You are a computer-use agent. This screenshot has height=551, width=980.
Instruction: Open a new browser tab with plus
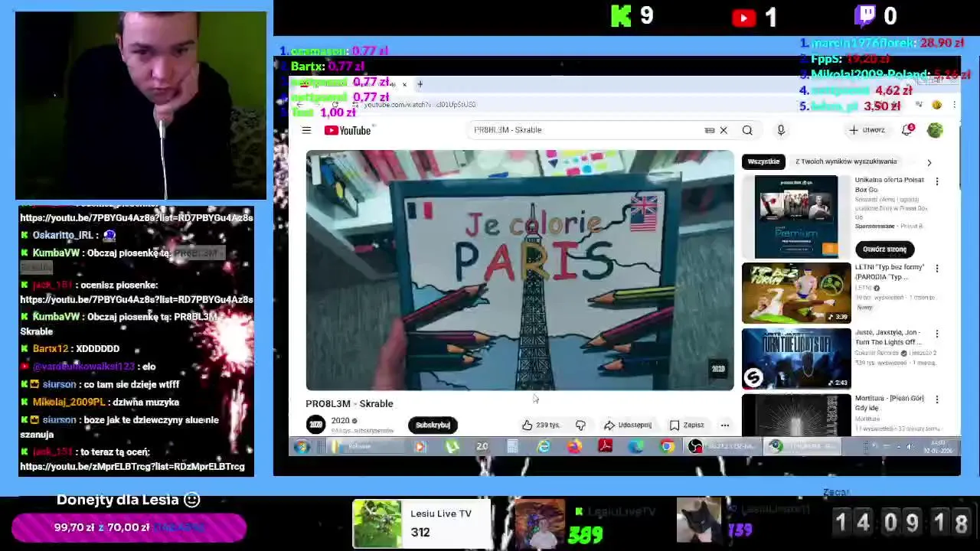point(420,83)
